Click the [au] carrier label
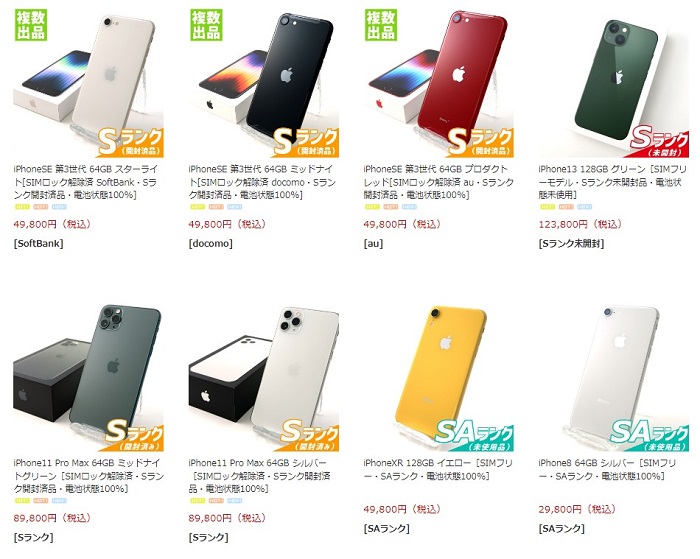 (x=374, y=244)
